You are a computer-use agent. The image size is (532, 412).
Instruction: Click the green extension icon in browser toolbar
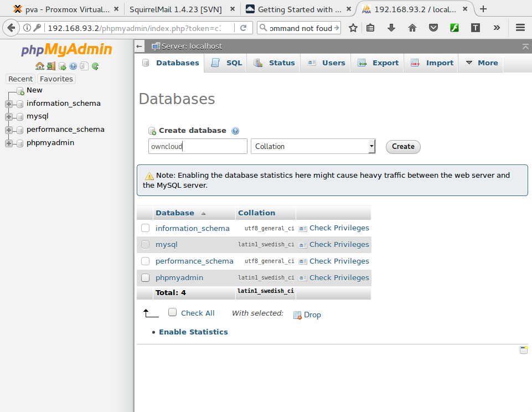click(x=454, y=28)
